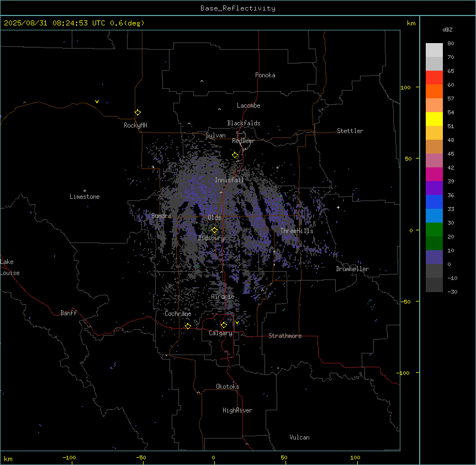The width and height of the screenshot is (476, 465).
Task: Select the 50 tick label on right vertical axis
Action: [408, 158]
